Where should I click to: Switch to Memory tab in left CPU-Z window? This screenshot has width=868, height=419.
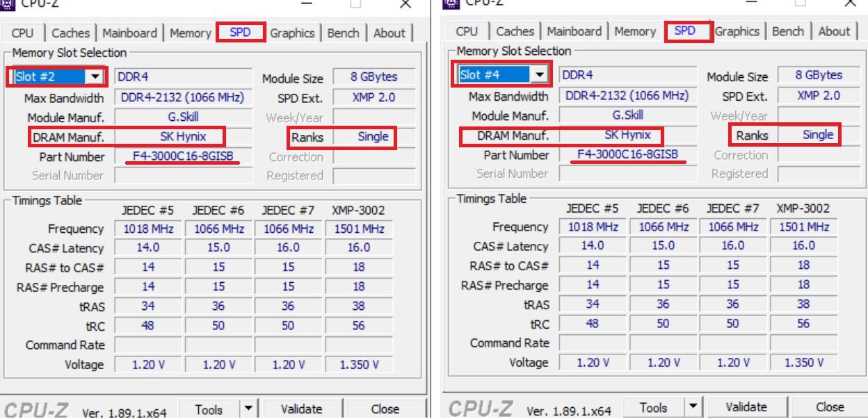click(191, 33)
